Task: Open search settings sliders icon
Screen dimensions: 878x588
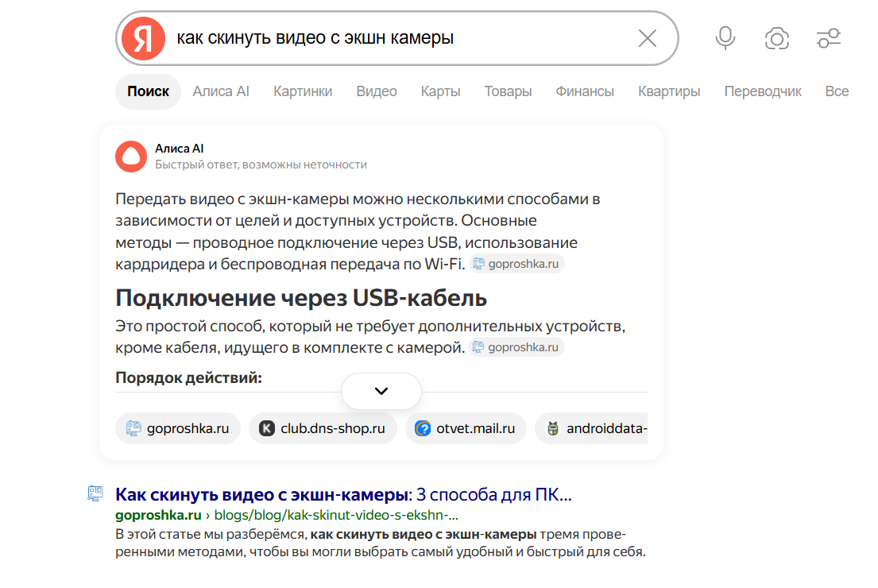Action: point(828,38)
